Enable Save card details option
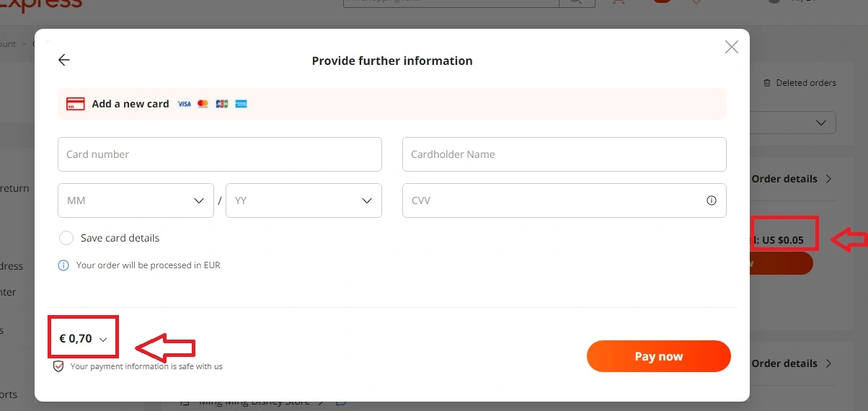The height and width of the screenshot is (411, 868). click(x=66, y=238)
